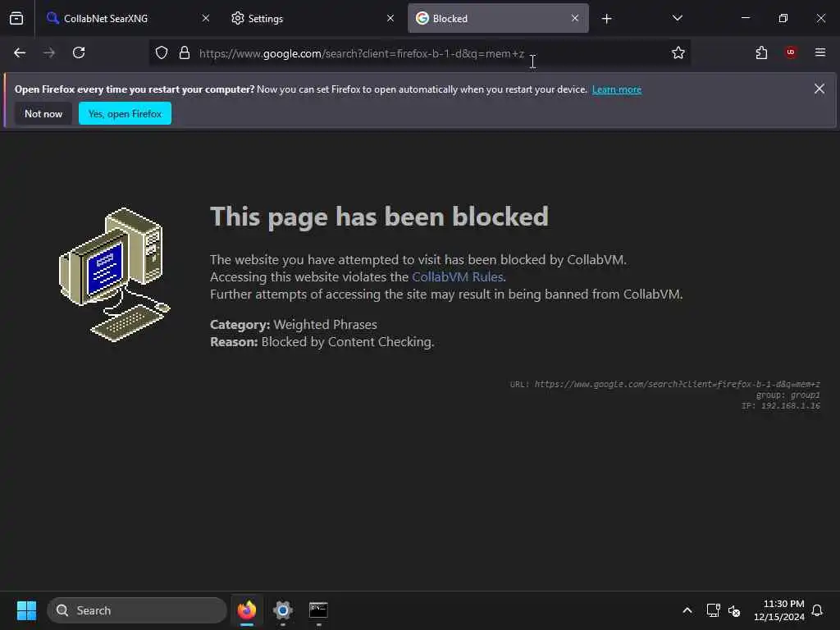Dismiss the Firefox startup notification bar

[819, 89]
